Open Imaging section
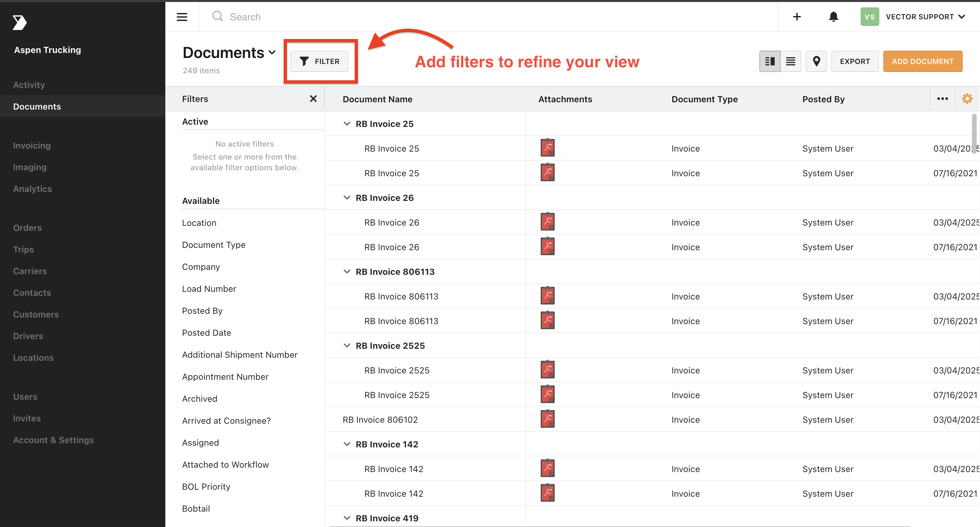 (30, 167)
